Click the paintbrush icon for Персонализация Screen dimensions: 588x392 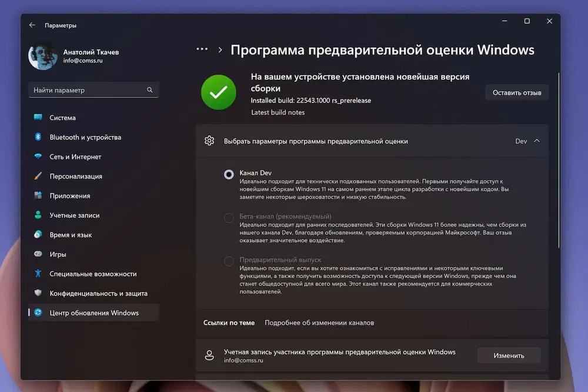pyautogui.click(x=38, y=176)
